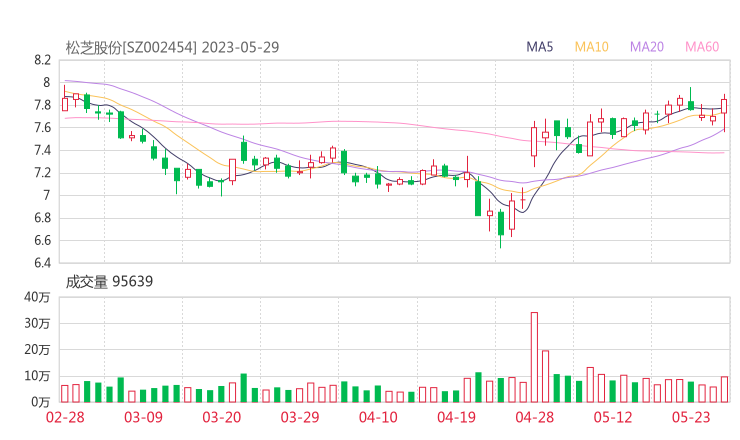740x440 pixels.
Task: Click the first volume bar at 02-28
Action: pos(65,394)
